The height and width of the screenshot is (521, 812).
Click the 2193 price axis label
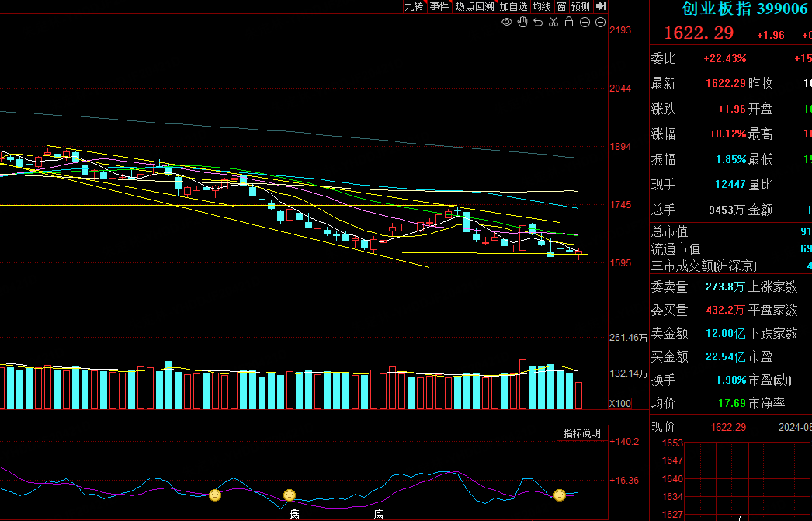(620, 30)
